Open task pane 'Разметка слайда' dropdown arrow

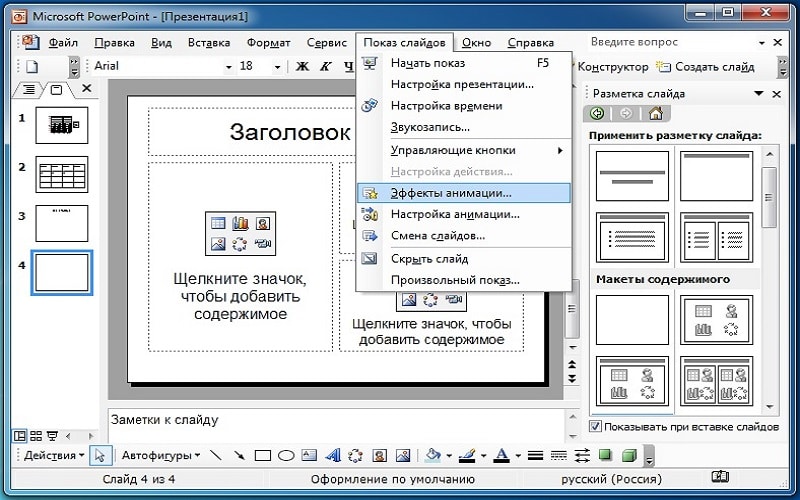pos(759,93)
